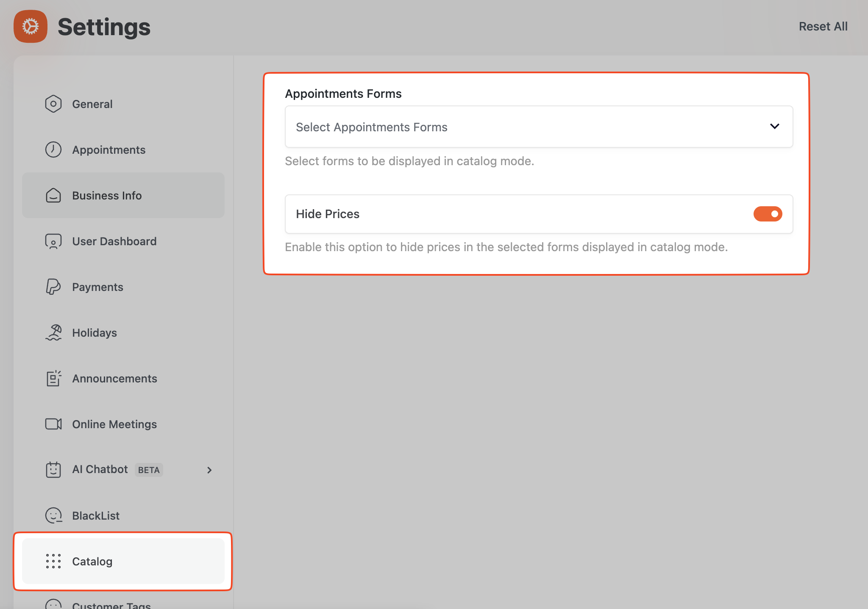Screen dimensions: 868x609
Task: Click the Online Meetings camera icon
Action: tap(53, 424)
